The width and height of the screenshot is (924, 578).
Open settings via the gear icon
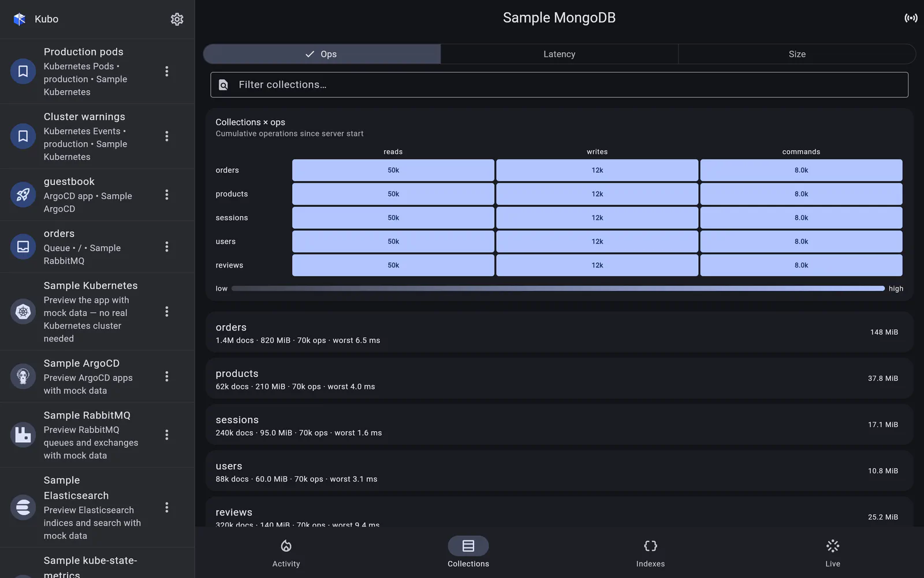[177, 19]
